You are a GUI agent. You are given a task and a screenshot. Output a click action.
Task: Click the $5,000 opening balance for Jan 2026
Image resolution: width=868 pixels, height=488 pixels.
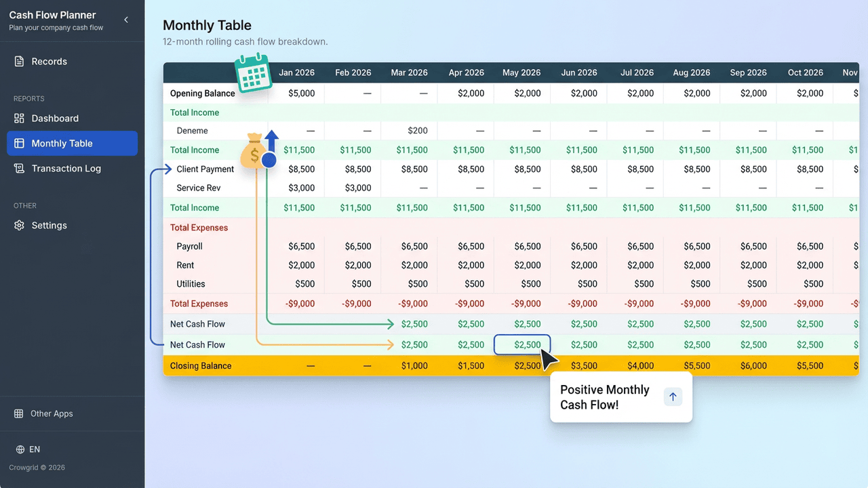click(x=302, y=94)
